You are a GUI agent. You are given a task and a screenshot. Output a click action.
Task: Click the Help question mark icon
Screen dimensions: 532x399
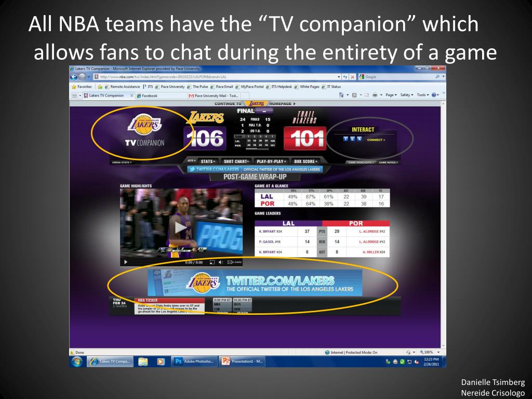[434, 95]
